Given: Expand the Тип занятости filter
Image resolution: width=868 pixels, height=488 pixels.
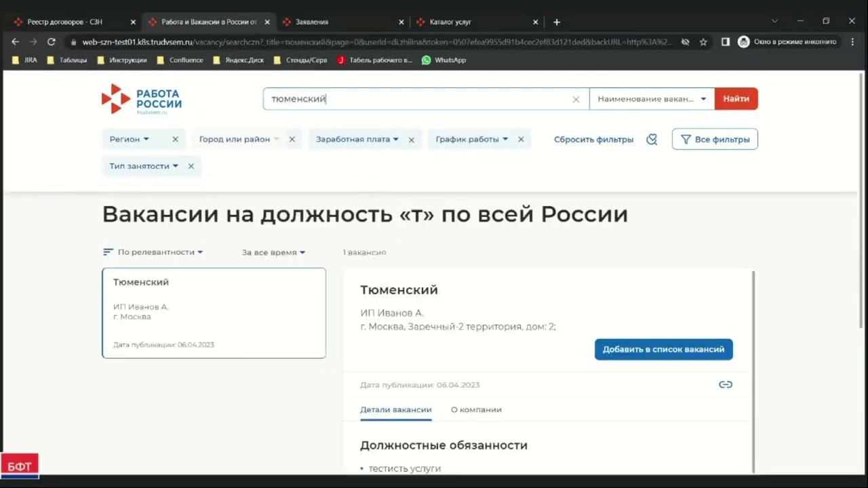Looking at the screenshot, I should [x=144, y=166].
